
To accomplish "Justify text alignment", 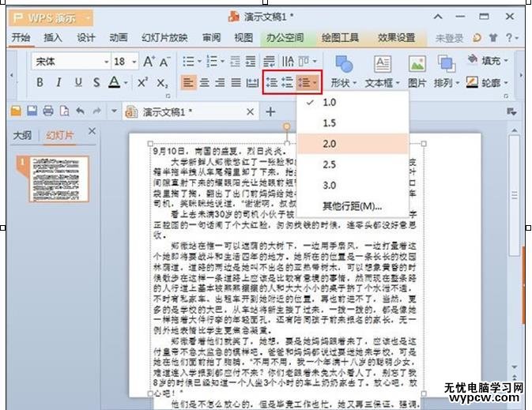I will [x=236, y=82].
